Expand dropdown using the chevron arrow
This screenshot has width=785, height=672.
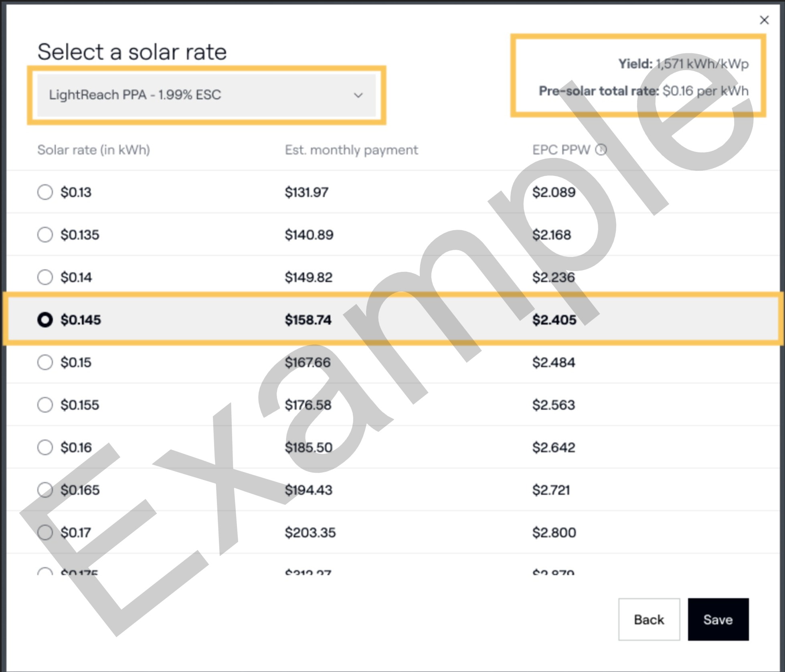click(x=358, y=95)
